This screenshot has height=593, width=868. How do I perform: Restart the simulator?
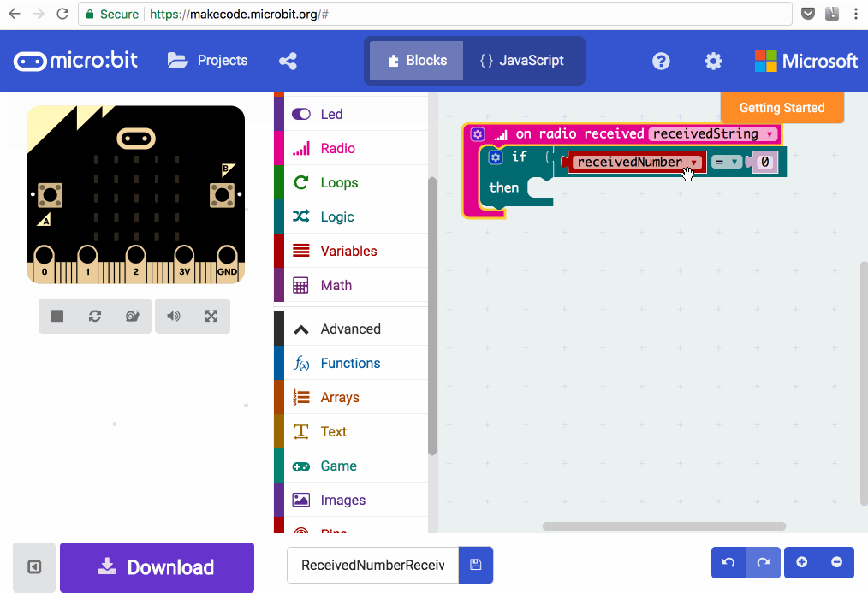tap(95, 316)
